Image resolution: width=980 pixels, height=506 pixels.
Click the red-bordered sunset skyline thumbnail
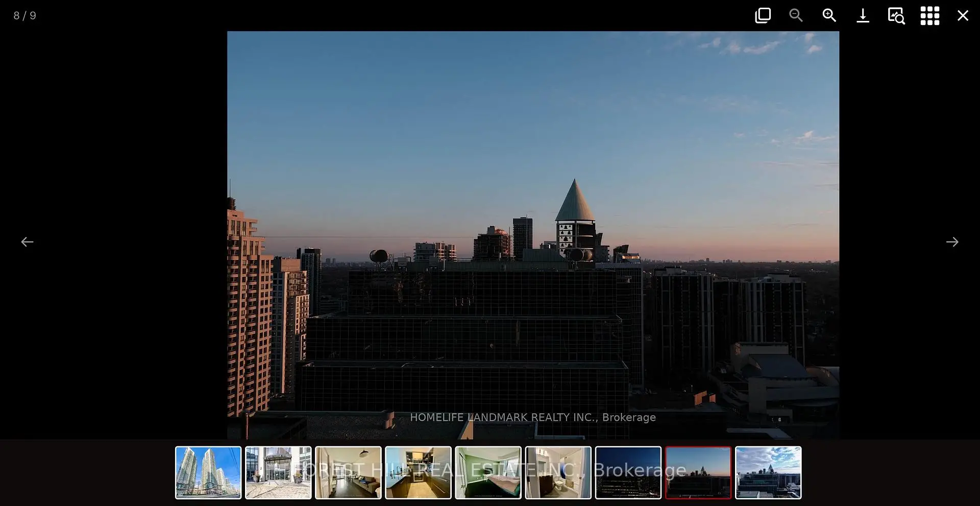[x=698, y=472]
